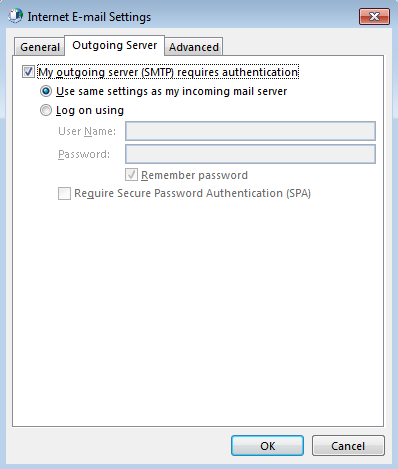
Task: Click the User Name label
Action: [87, 131]
